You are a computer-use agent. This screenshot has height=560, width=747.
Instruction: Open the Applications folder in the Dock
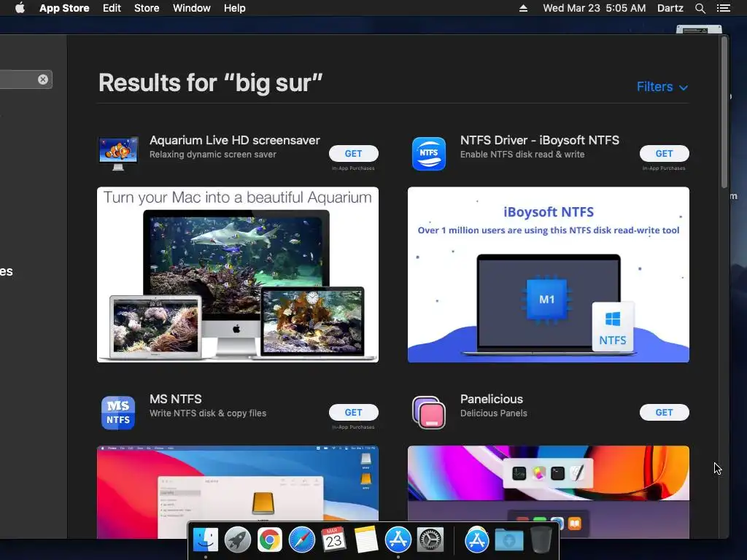477,540
